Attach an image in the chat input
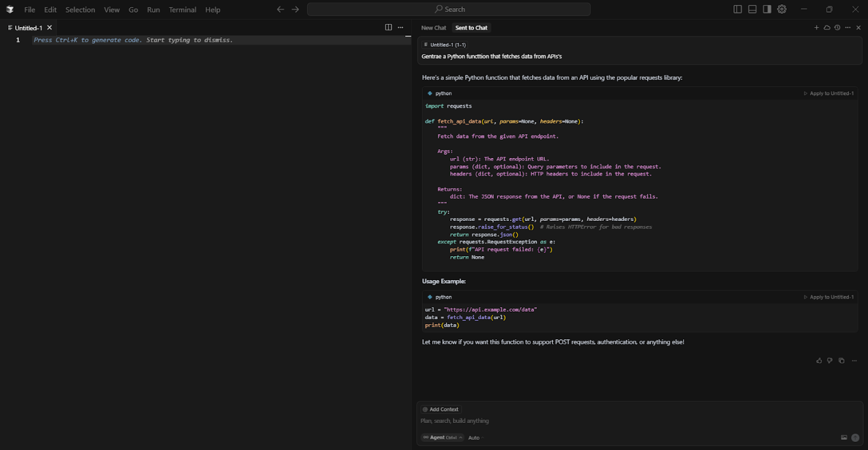The height and width of the screenshot is (450, 868). click(x=844, y=437)
